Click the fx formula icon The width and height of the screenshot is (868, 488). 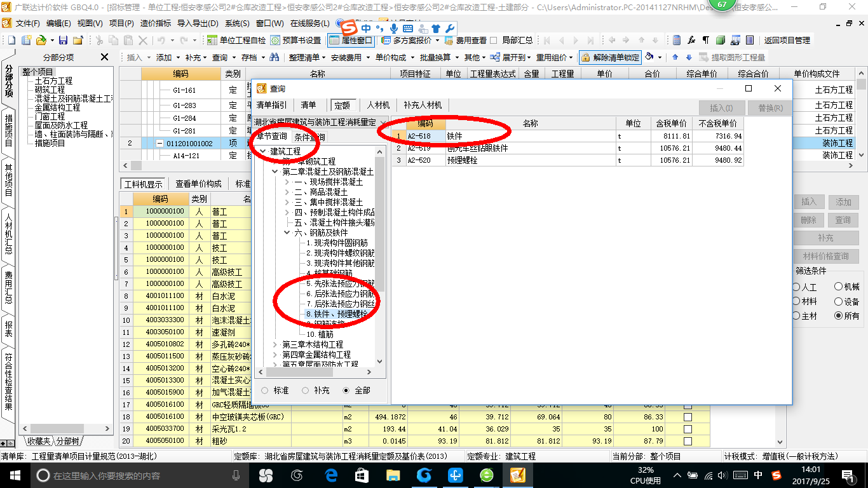(691, 40)
